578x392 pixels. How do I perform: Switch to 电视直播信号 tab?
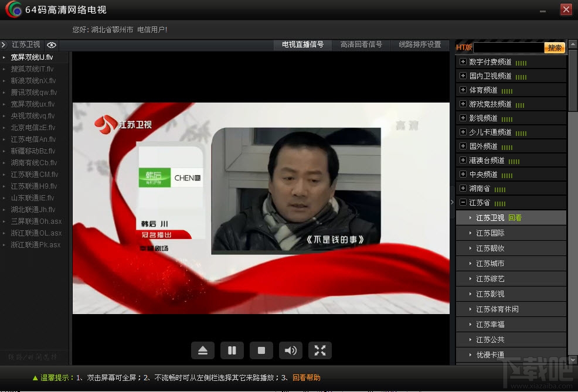302,45
